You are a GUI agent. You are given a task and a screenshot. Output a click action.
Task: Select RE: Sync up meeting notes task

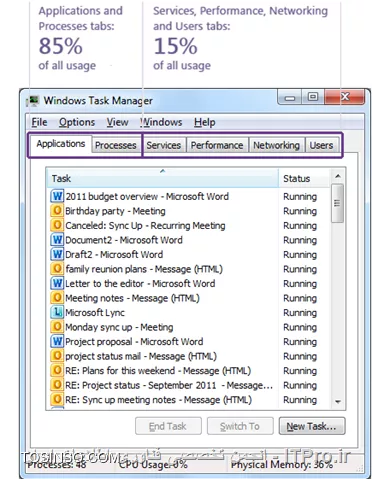click(158, 400)
